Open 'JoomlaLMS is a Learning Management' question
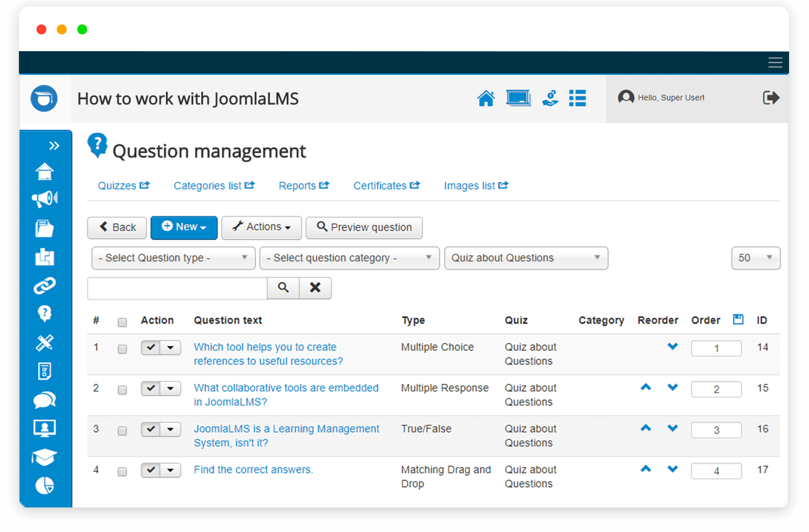 point(287,436)
